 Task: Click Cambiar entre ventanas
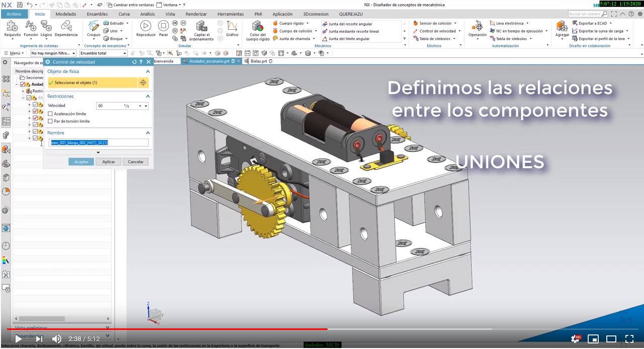130,5
